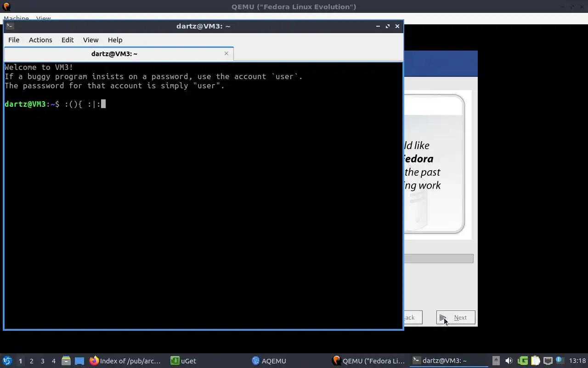This screenshot has height=368, width=588.
Task: Open the Help menu
Action: [115, 40]
